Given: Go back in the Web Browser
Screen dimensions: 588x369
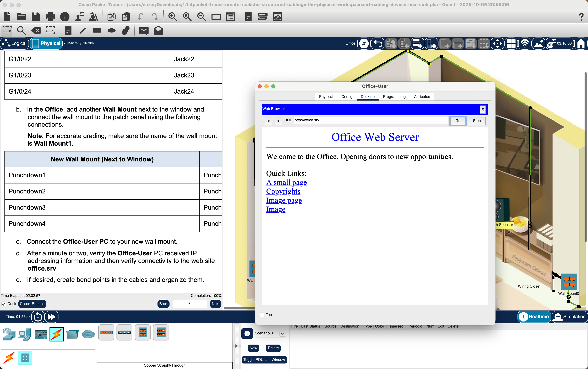Looking at the screenshot, I should pyautogui.click(x=268, y=121).
